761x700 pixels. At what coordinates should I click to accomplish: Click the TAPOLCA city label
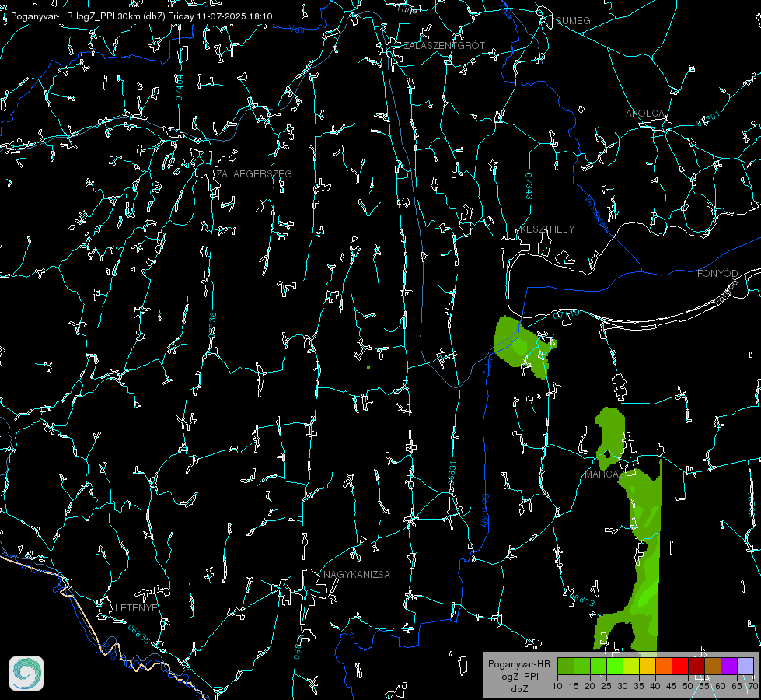point(643,114)
